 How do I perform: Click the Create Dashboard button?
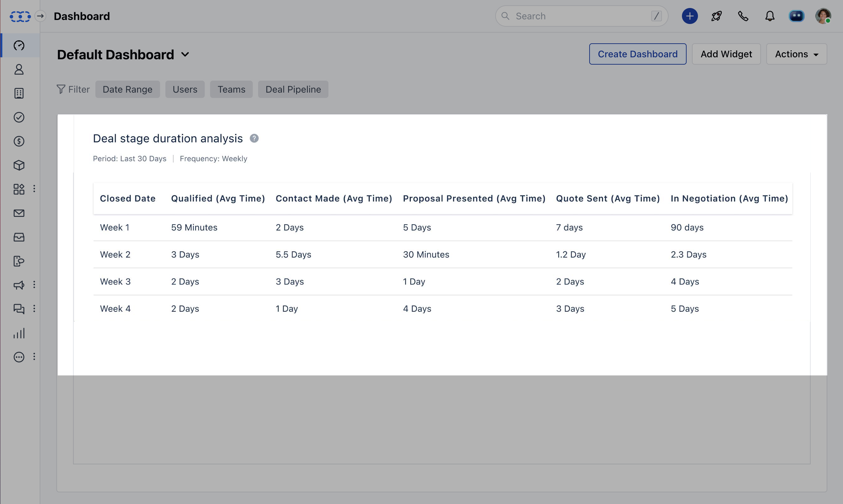point(638,54)
